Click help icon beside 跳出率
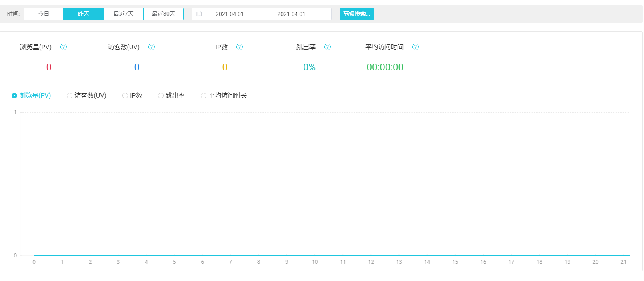Screen dimensions: 644x281 pyautogui.click(x=328, y=47)
